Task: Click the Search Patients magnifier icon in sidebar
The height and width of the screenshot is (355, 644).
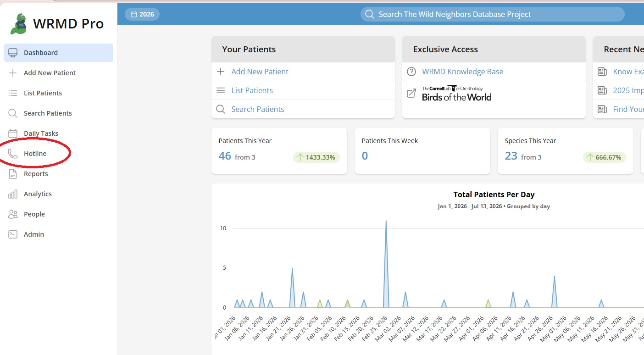Action: tap(13, 113)
